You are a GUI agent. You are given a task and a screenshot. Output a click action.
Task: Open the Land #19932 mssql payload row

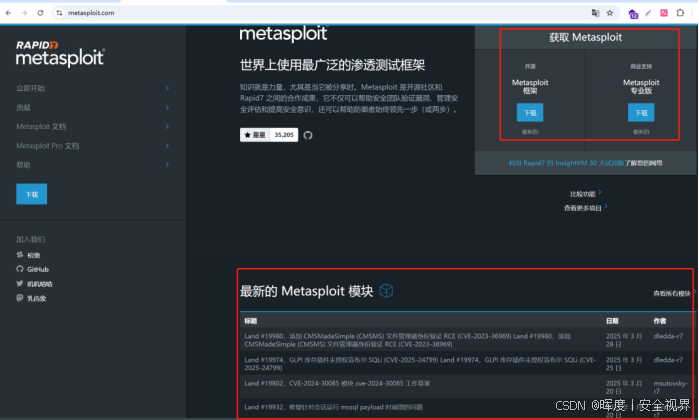(x=467, y=409)
